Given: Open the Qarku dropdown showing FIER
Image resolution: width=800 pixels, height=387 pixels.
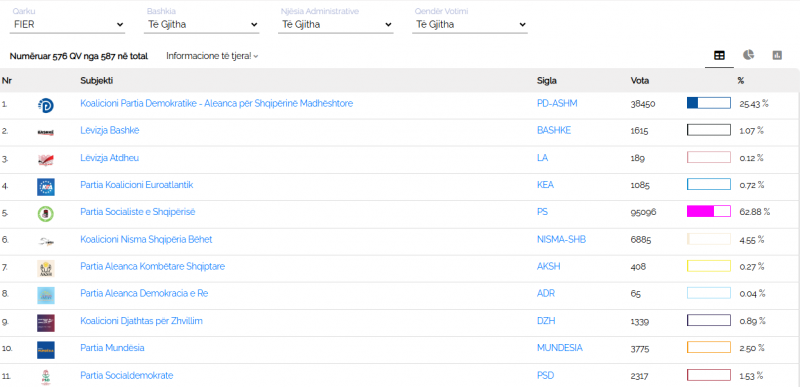Looking at the screenshot, I should [67, 24].
